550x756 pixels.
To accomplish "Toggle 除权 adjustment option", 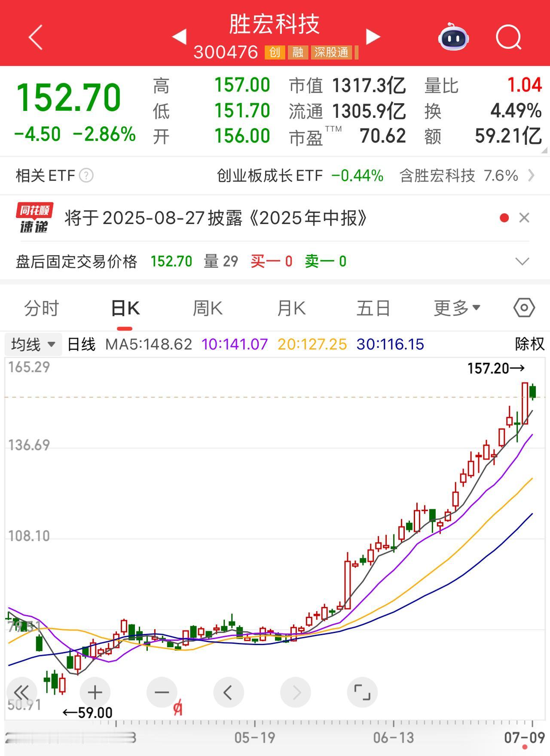I will click(x=530, y=344).
